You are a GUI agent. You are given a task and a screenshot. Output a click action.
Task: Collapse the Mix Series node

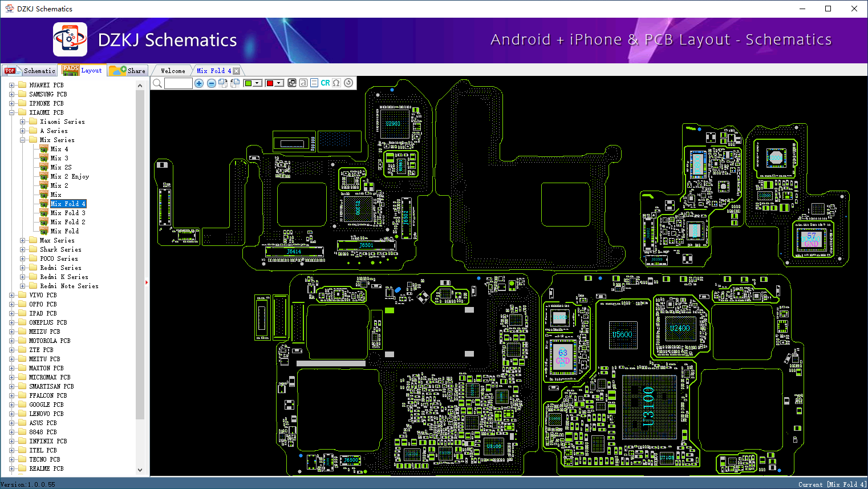tap(23, 140)
